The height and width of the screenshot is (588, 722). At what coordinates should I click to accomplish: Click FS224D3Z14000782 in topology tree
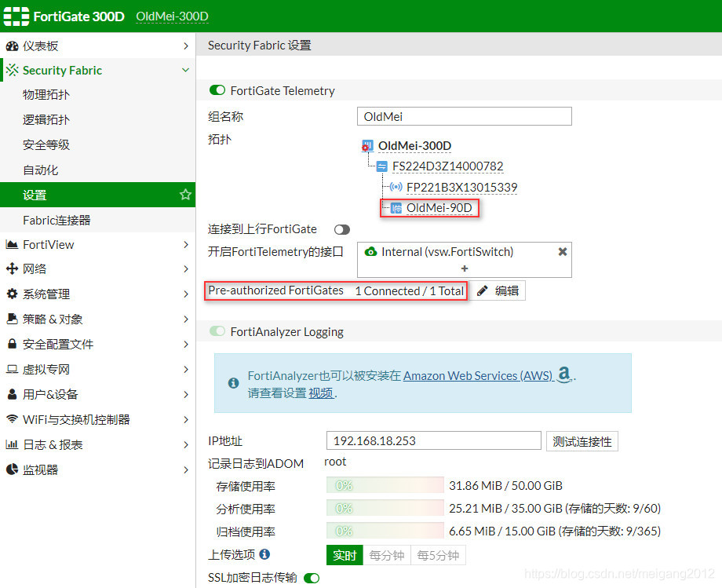point(447,166)
